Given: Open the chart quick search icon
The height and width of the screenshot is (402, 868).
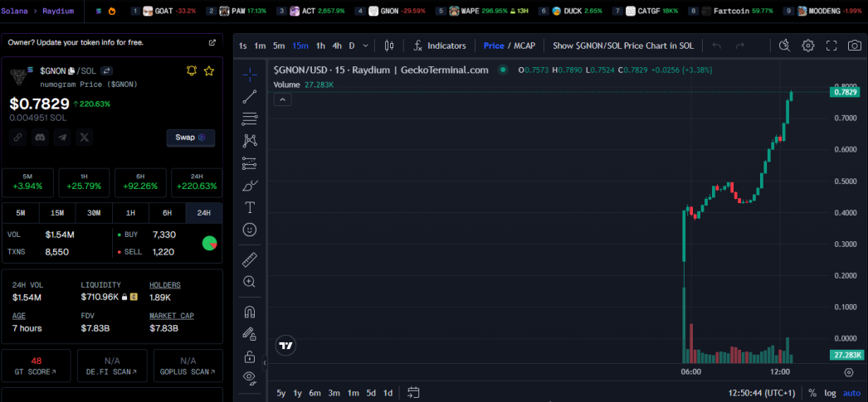Looking at the screenshot, I should click(784, 46).
